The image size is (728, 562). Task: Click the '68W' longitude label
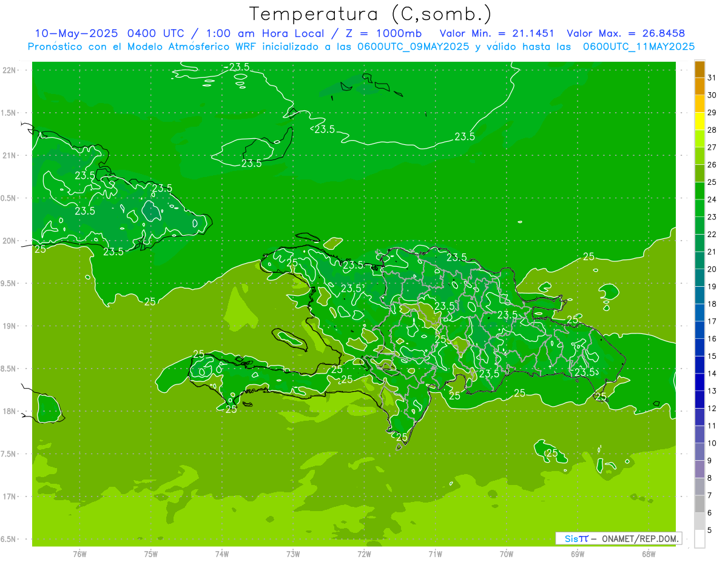point(649,554)
